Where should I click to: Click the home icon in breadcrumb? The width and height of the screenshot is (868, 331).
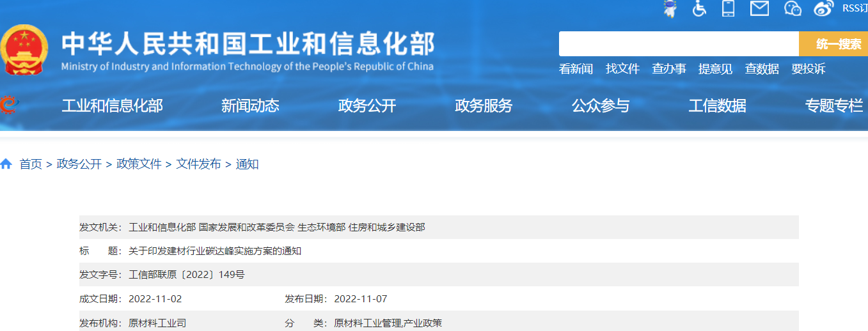pyautogui.click(x=6, y=164)
